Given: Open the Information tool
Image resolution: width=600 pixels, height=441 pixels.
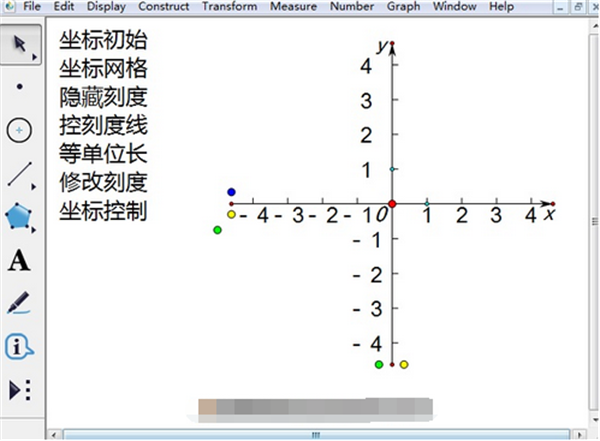Looking at the screenshot, I should [x=19, y=347].
